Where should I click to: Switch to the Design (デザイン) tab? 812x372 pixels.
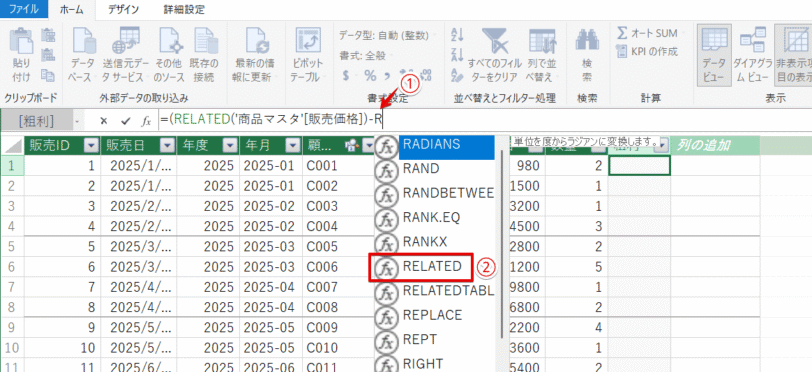(x=123, y=9)
